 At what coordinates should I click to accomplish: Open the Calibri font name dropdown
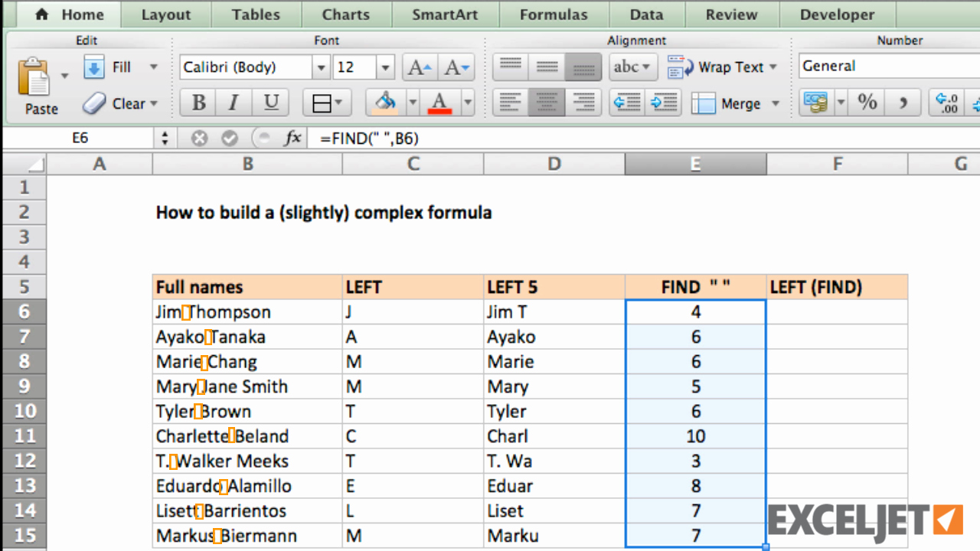click(321, 67)
